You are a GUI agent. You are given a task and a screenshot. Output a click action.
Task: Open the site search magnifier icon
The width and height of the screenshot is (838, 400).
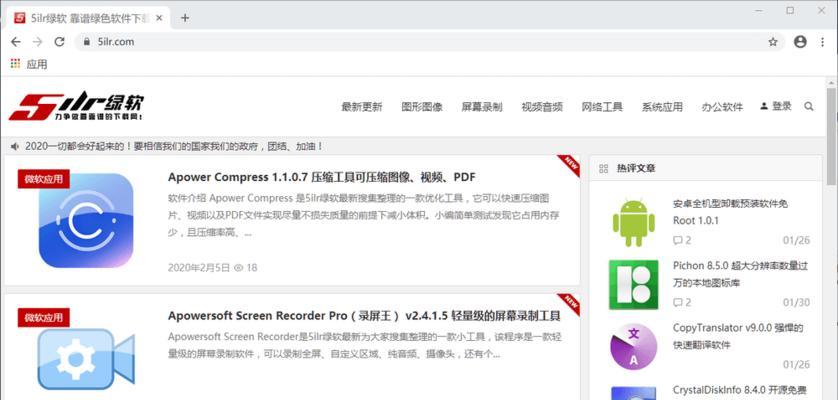809,106
